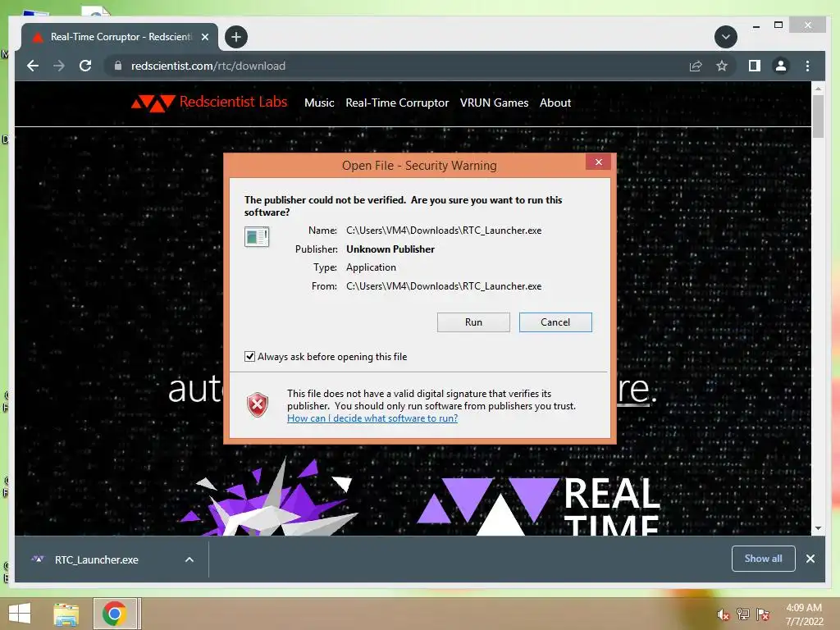
Task: Click the Name path RTC_Launcher.exe text
Action: tap(444, 231)
